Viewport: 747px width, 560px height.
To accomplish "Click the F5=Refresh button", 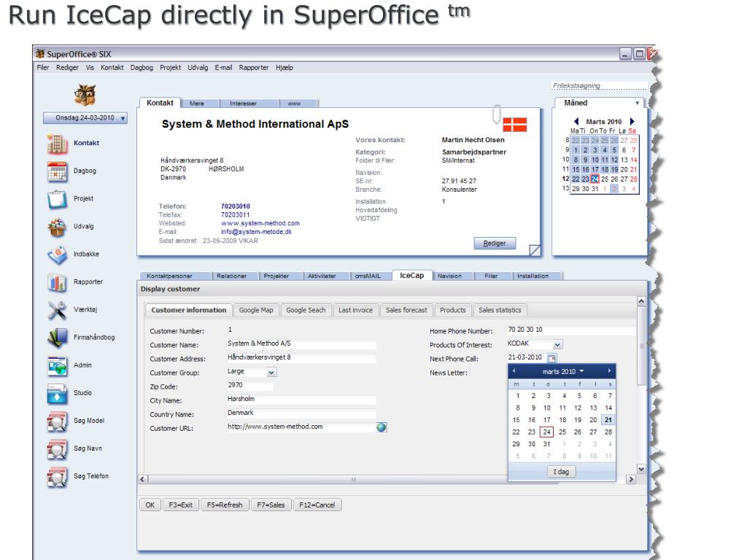I will pyautogui.click(x=225, y=505).
